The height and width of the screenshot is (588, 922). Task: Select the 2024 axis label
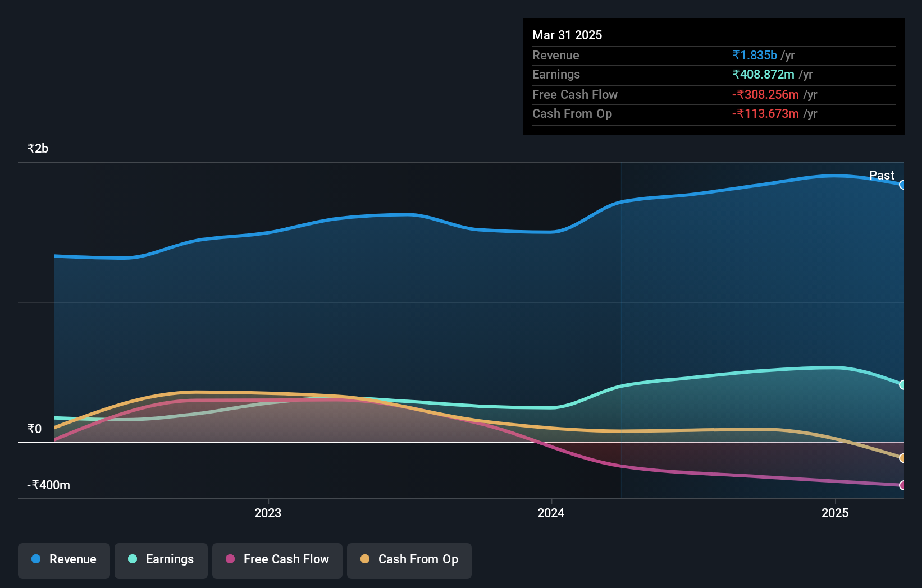[551, 512]
